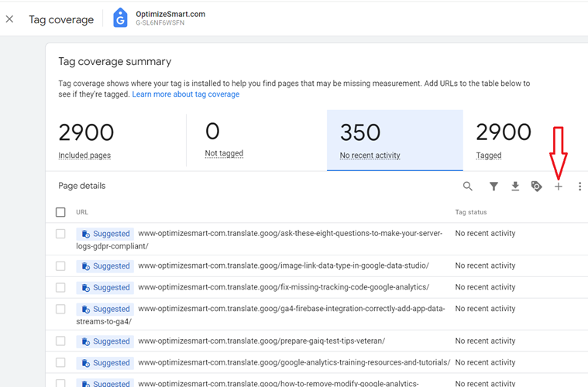Viewport: 588px width, 387px height.
Task: Click the Tag status column header
Action: [471, 212]
